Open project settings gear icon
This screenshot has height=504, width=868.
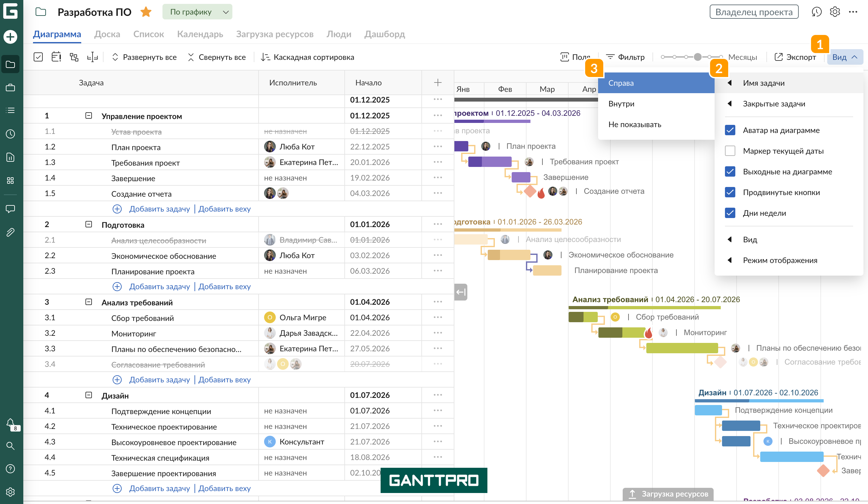[835, 12]
